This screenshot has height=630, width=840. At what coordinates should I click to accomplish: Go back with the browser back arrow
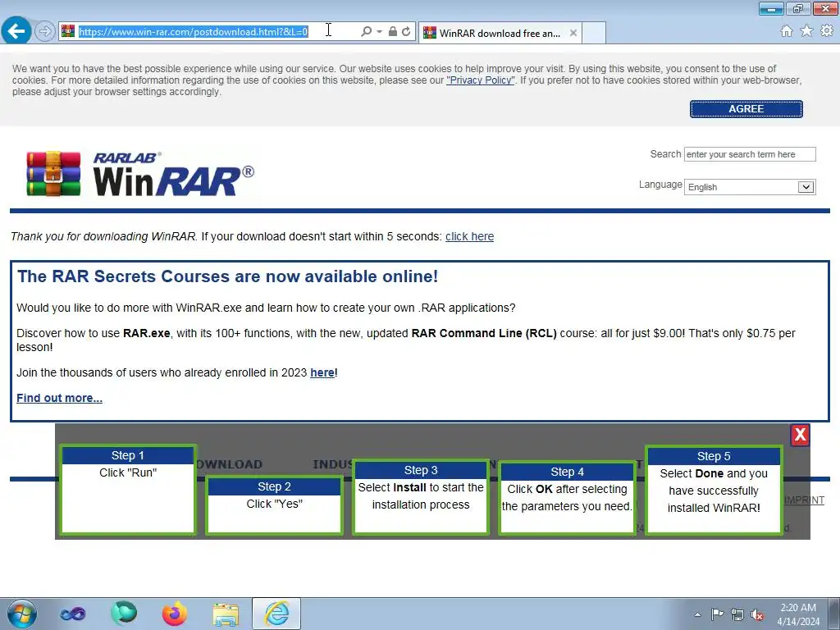(16, 30)
